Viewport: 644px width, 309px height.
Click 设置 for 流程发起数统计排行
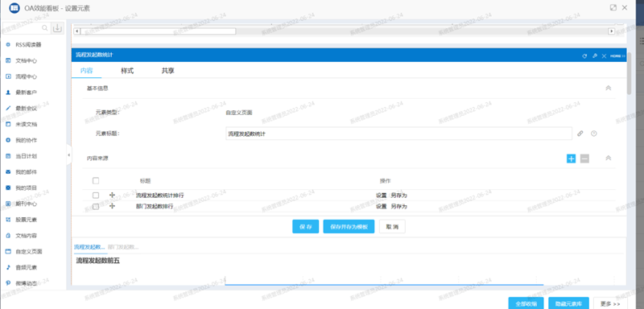tap(381, 196)
